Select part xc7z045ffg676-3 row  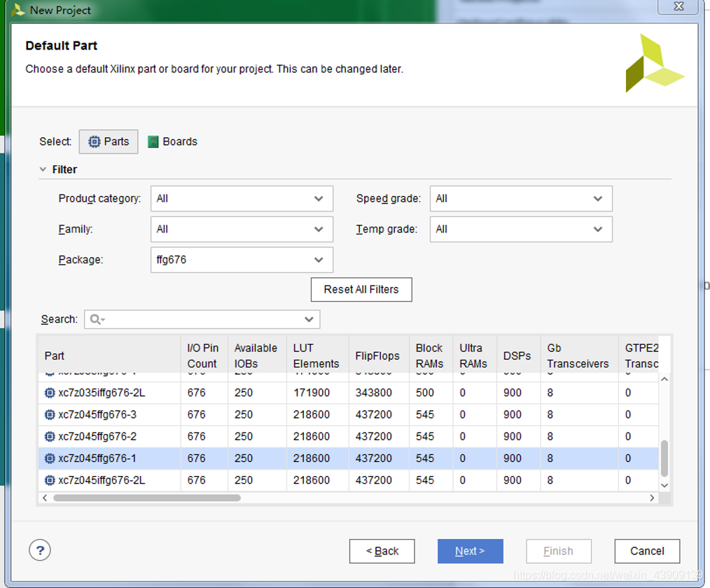(348, 414)
